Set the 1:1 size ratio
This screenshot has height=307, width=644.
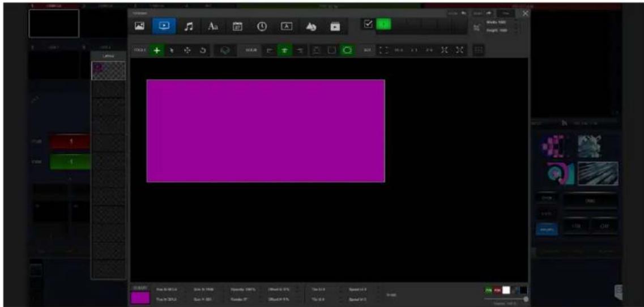pyautogui.click(x=414, y=50)
